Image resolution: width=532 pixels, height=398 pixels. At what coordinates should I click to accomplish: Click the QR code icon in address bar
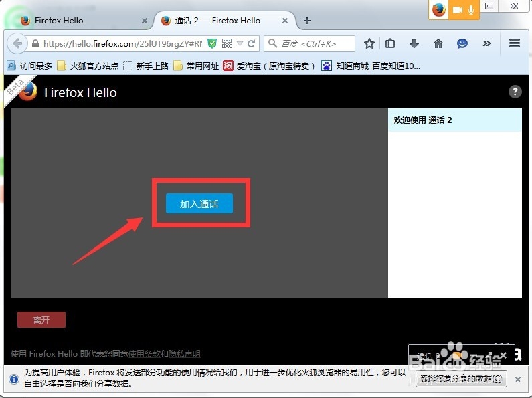(x=227, y=43)
